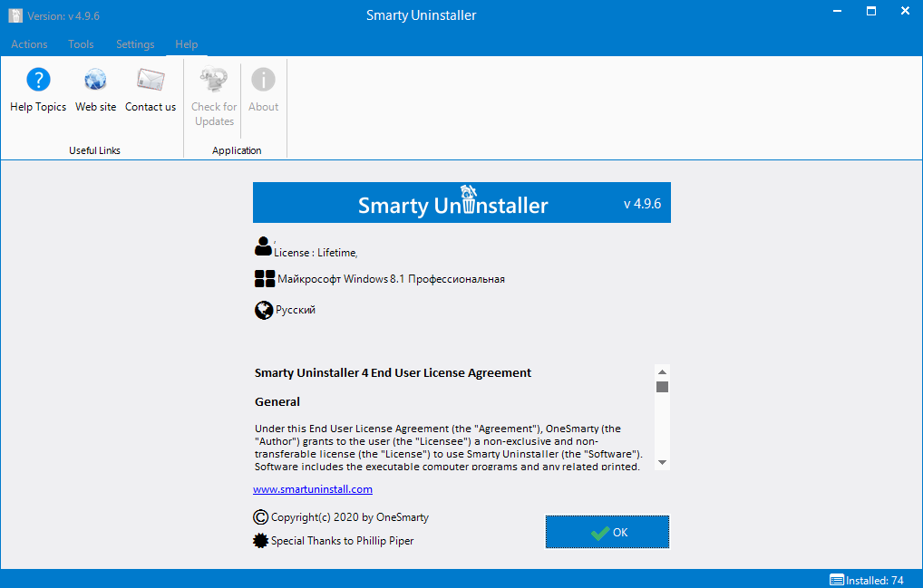This screenshot has height=588, width=923.
Task: Click the 'License : Lifetime,' text
Action: pyautogui.click(x=316, y=253)
